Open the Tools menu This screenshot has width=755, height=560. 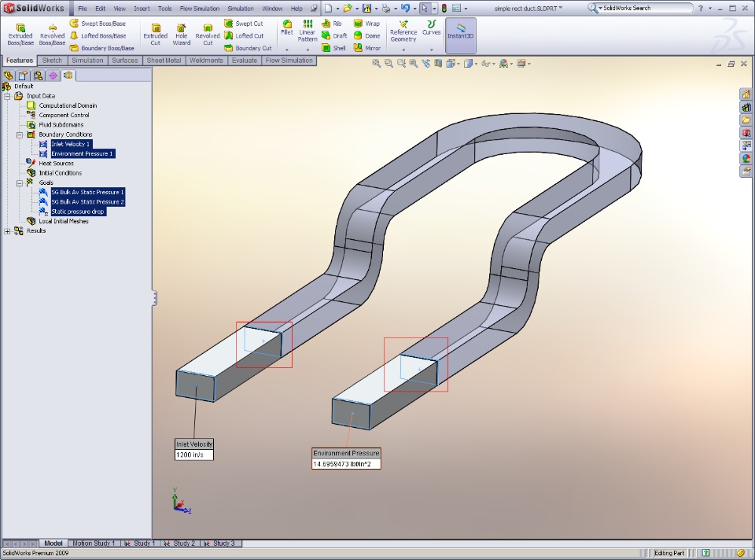point(164,9)
